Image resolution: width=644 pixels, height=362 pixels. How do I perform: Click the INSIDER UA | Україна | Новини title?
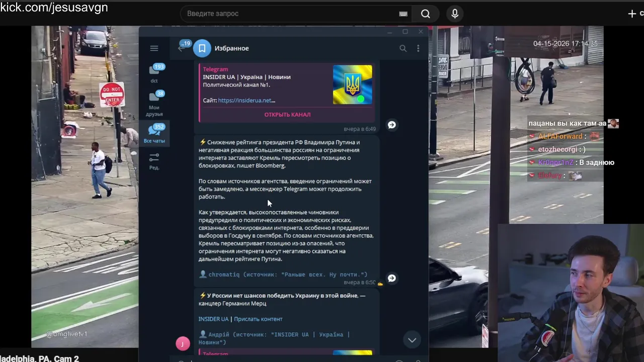tap(247, 77)
